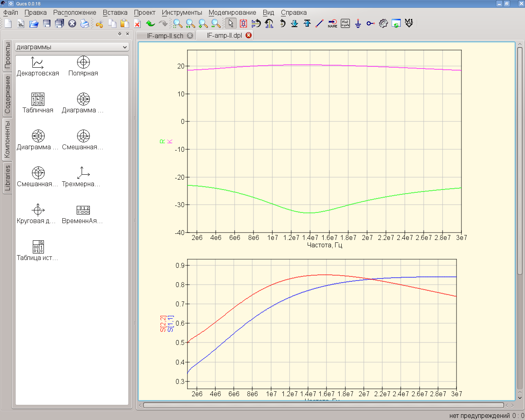Insert a Ground symbol from the toolbar

tap(358, 23)
